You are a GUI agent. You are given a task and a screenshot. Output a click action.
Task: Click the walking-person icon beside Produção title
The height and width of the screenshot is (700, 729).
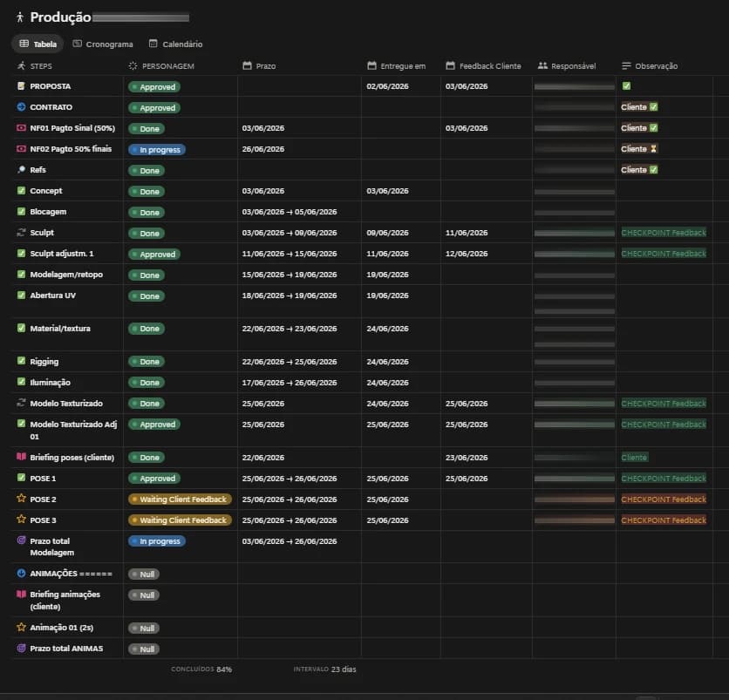click(19, 17)
